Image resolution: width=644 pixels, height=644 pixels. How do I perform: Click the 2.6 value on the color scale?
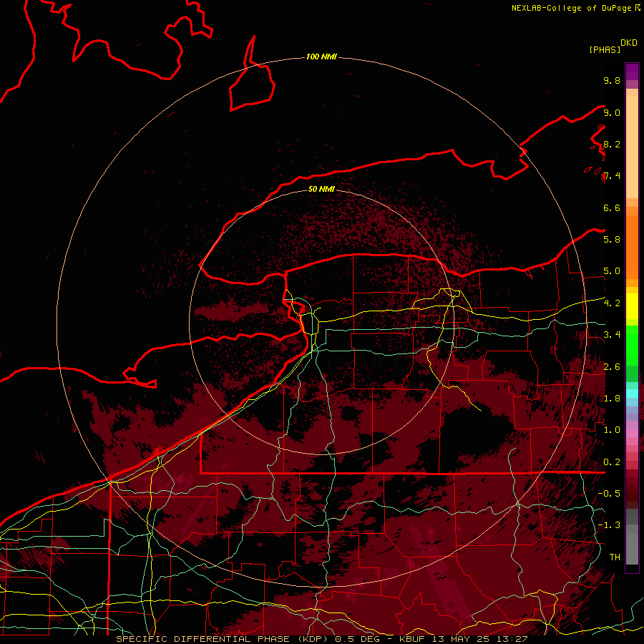point(612,367)
